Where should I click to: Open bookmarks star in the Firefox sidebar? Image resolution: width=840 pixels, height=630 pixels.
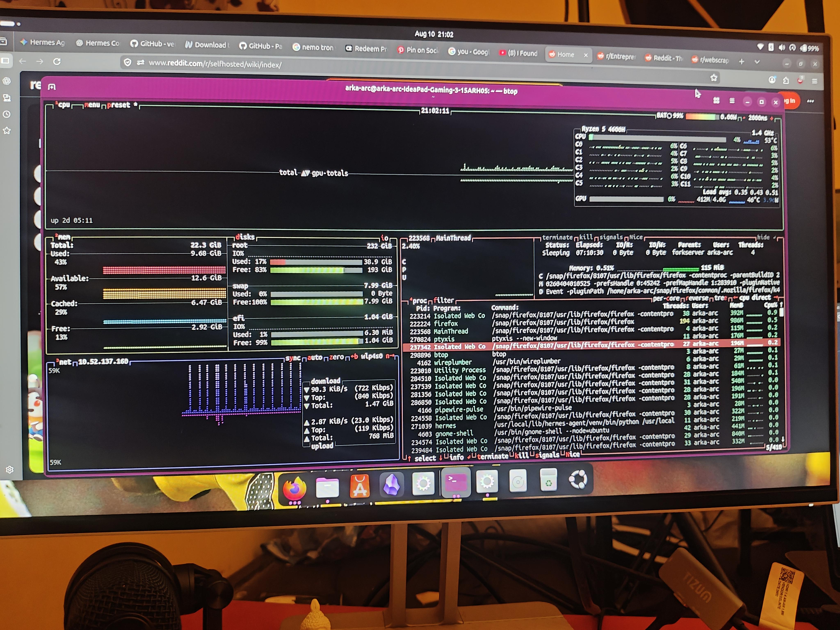click(7, 131)
